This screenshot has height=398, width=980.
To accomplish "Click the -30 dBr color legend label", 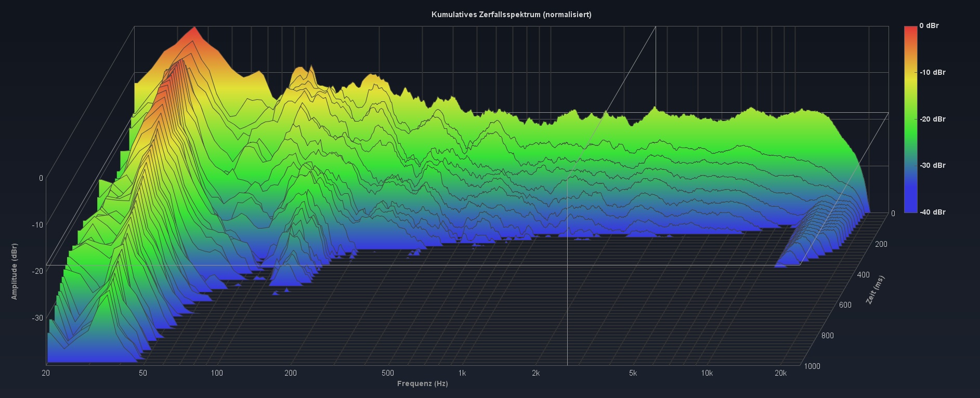I will (932, 165).
